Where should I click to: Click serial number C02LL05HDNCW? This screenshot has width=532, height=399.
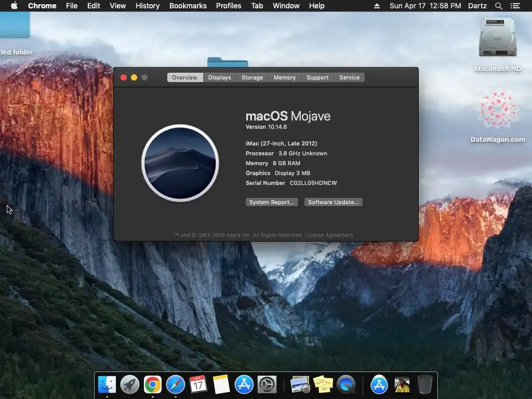pyautogui.click(x=313, y=183)
